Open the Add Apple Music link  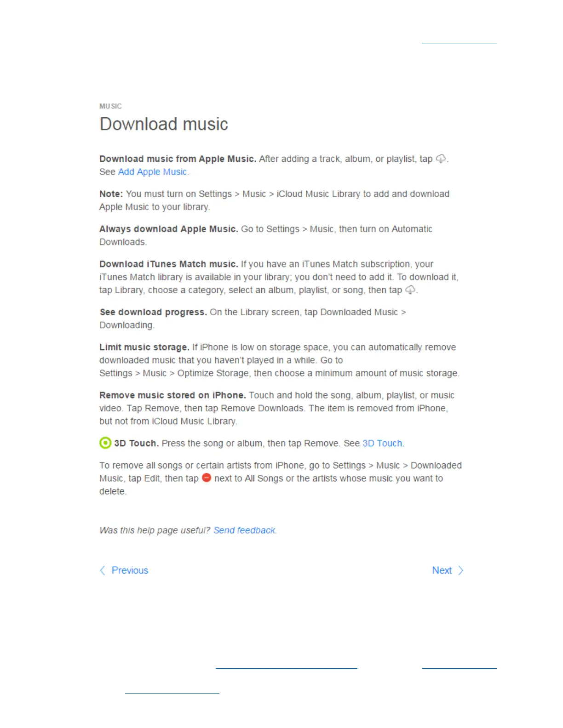pyautogui.click(x=152, y=172)
